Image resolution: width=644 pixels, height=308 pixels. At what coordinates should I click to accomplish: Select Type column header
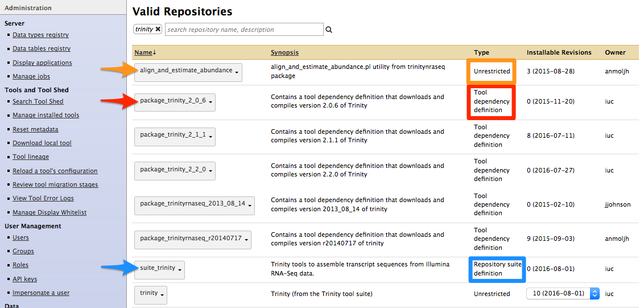(x=481, y=52)
